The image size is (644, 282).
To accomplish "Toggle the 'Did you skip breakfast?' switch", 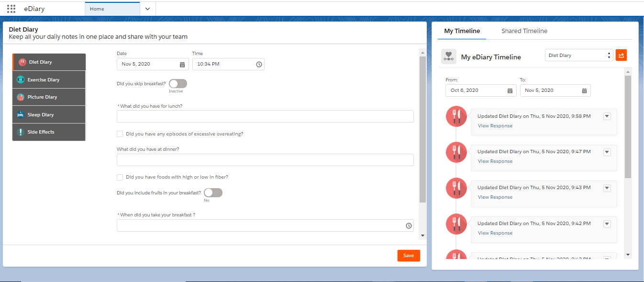I will point(178,83).
